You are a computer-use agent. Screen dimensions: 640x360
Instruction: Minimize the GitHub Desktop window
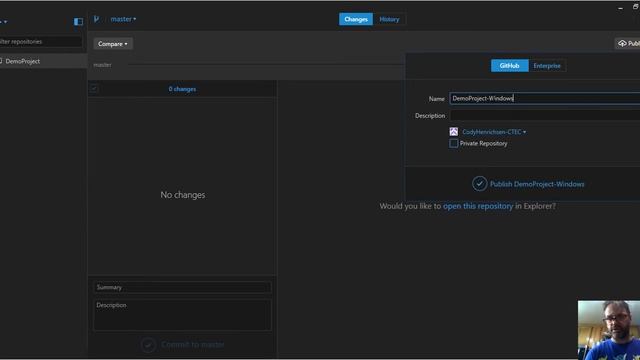pyautogui.click(x=620, y=8)
